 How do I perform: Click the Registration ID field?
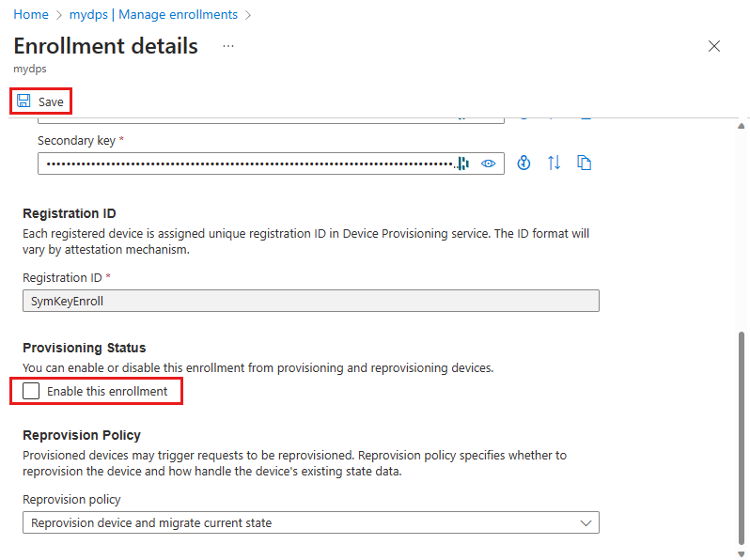pyautogui.click(x=310, y=301)
